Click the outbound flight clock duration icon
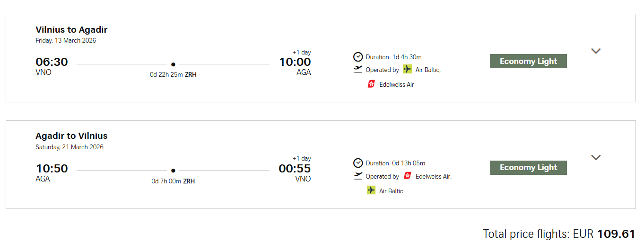This screenshot has height=244, width=644. pyautogui.click(x=358, y=57)
